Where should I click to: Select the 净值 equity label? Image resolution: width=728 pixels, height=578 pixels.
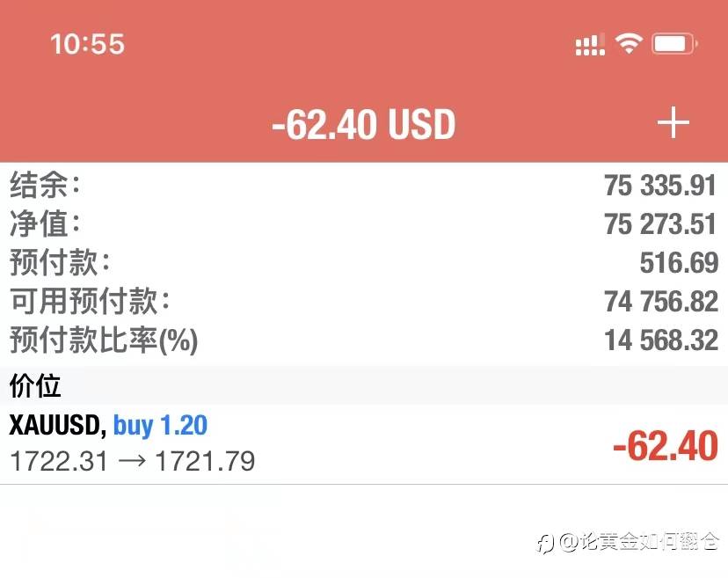click(x=45, y=224)
